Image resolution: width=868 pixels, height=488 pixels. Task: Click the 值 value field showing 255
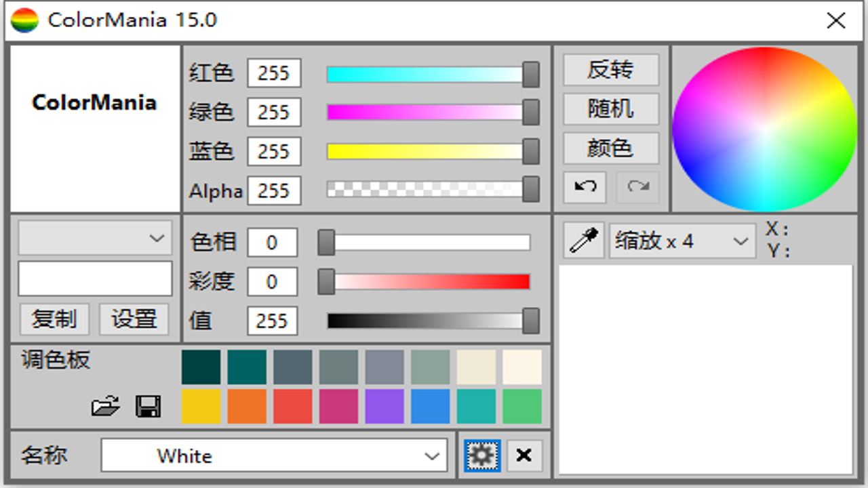click(272, 321)
